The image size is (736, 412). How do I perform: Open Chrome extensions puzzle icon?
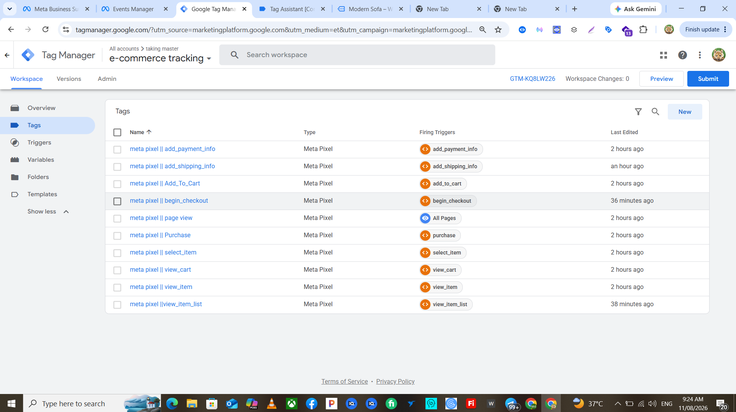(x=643, y=30)
